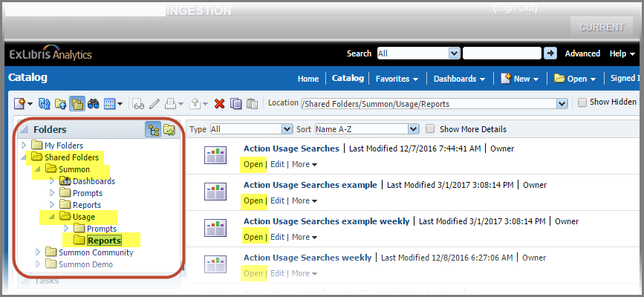Switch Folders pane to folder tree view

[x=153, y=129]
